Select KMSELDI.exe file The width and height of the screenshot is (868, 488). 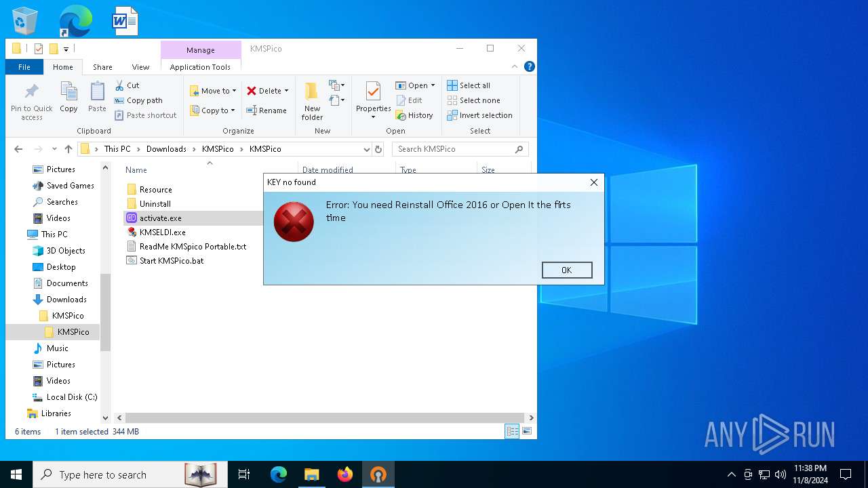(x=162, y=232)
